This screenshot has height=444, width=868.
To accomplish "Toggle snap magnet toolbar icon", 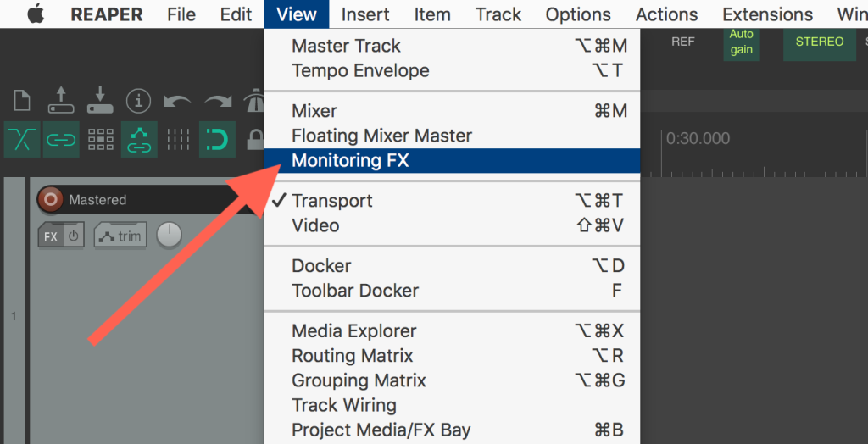I will click(217, 140).
